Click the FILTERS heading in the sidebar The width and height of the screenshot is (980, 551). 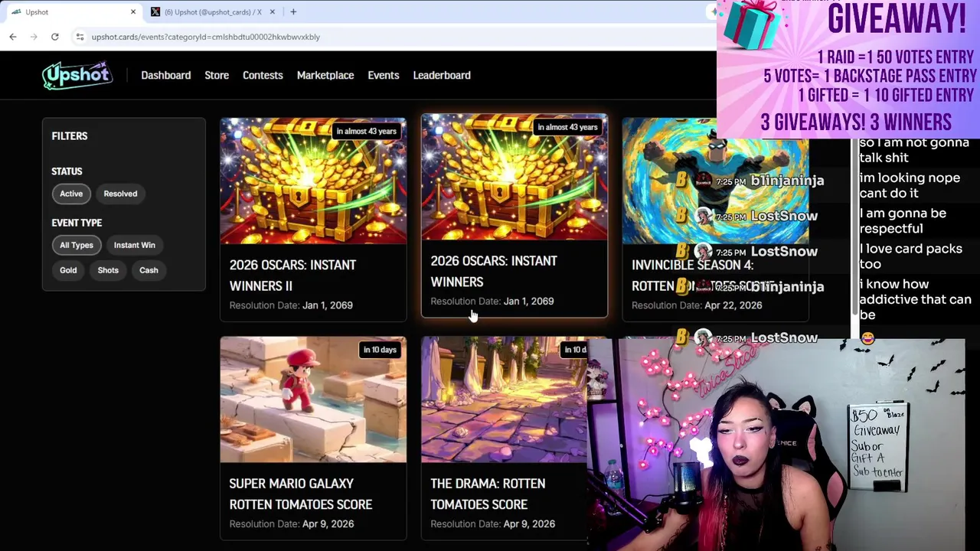70,136
